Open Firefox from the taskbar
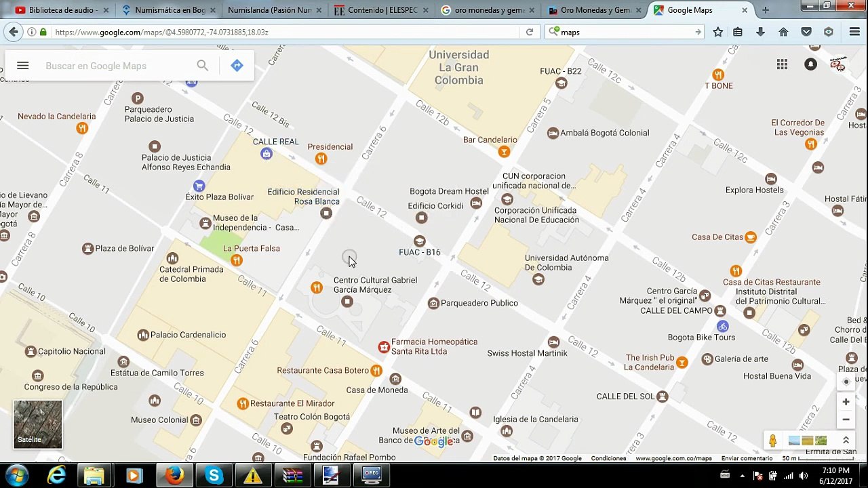The image size is (868, 488). pos(174,476)
